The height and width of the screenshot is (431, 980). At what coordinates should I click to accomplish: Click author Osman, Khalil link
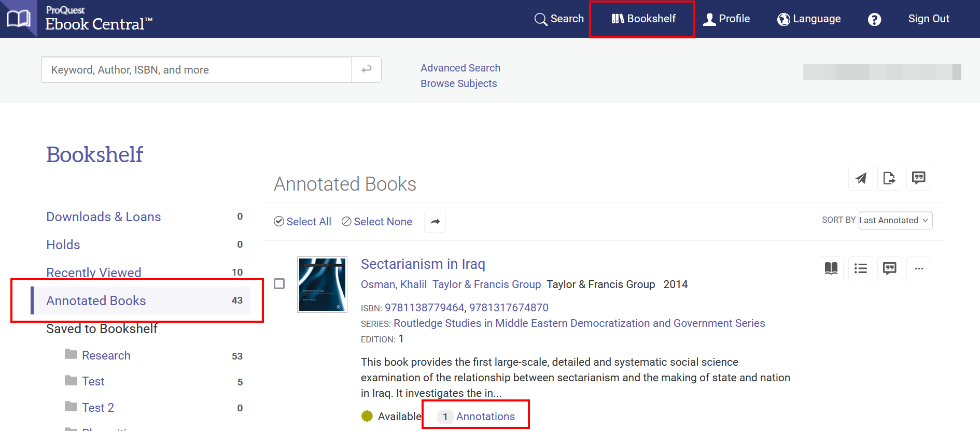[394, 284]
